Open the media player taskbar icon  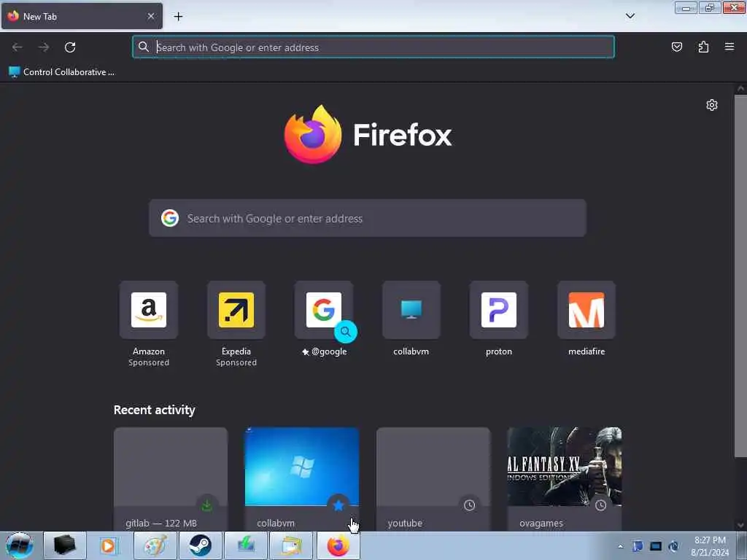[x=108, y=545]
